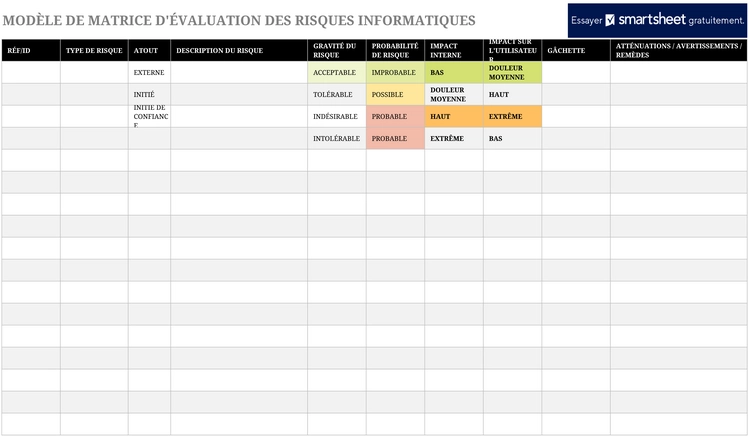Select EXTRÊME in IMPACT INTERNE column

tap(454, 139)
